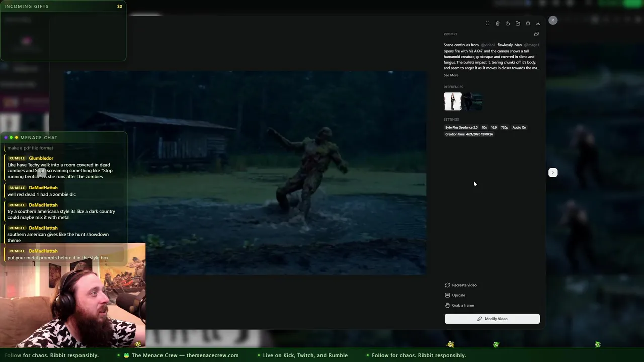Open fullscreen view of the video
This screenshot has height=362, width=644.
coord(487,23)
